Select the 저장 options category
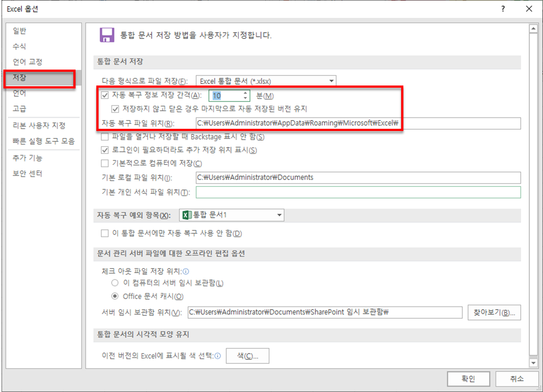The height and width of the screenshot is (392, 543). tap(44, 78)
